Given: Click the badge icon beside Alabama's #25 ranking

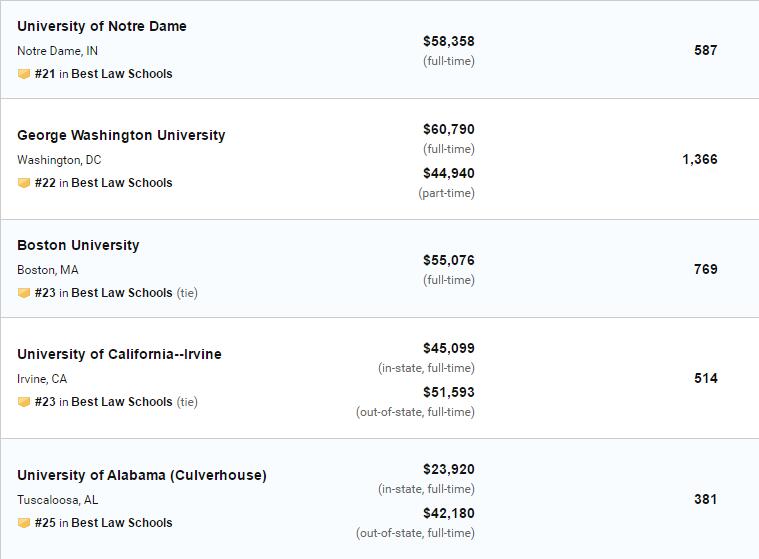Looking at the screenshot, I should [x=24, y=523].
